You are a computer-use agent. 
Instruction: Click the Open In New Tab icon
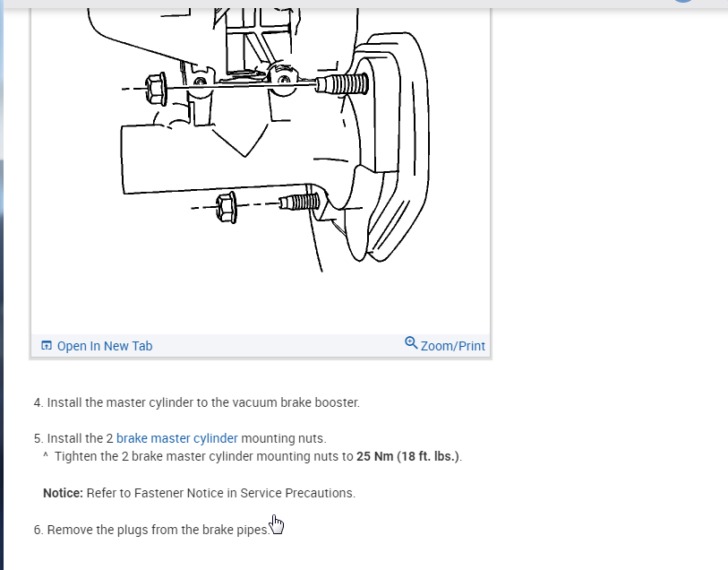pyautogui.click(x=47, y=346)
